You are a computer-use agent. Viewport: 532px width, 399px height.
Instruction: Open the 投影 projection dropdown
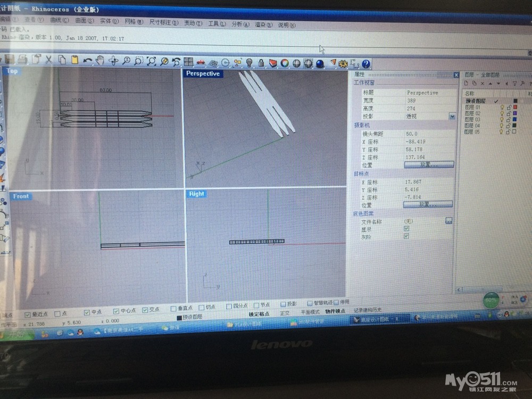(452, 116)
